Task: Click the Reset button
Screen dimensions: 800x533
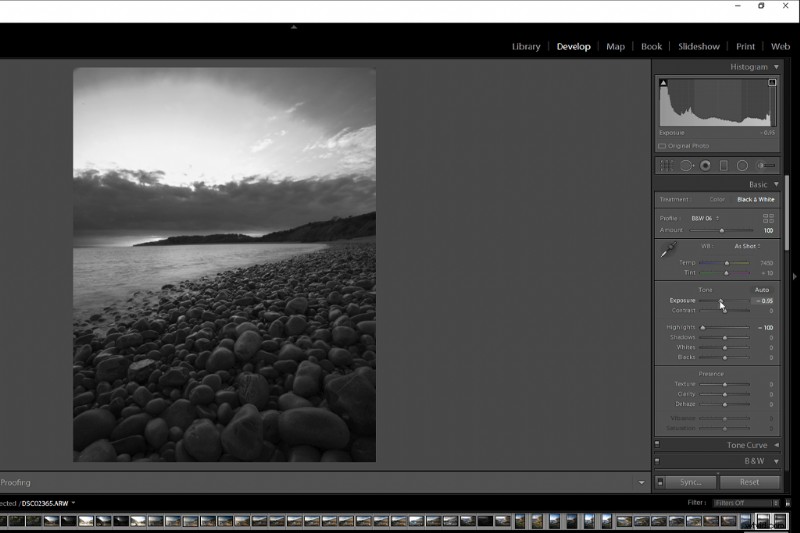Action: 749,482
